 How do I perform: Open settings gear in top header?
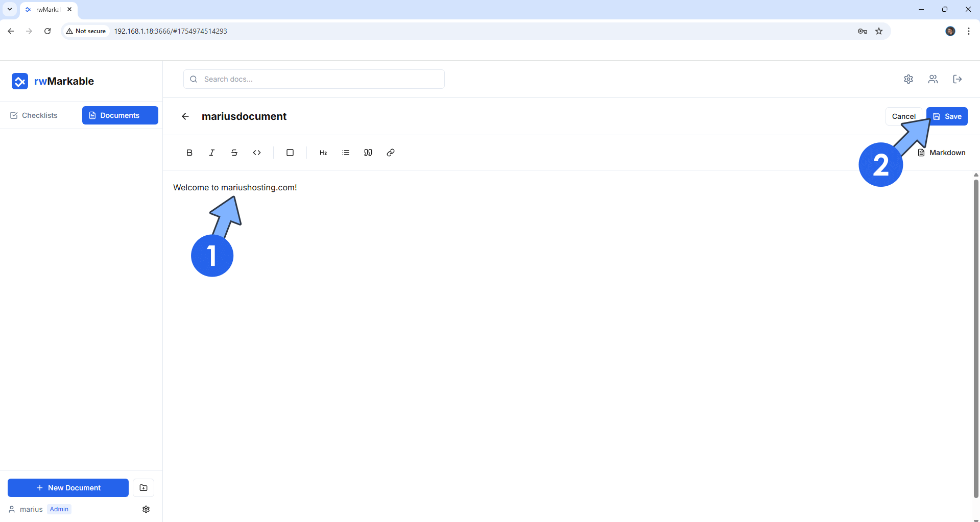[x=909, y=79]
